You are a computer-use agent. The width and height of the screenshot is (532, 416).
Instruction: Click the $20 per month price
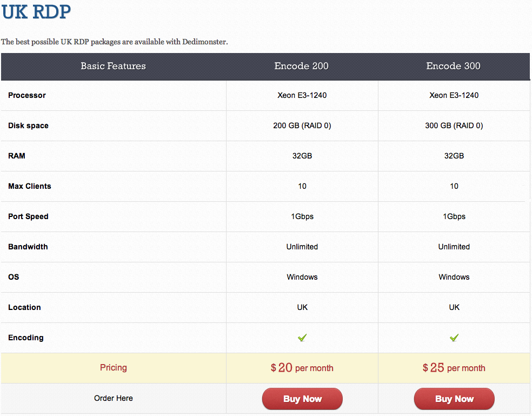(x=302, y=368)
